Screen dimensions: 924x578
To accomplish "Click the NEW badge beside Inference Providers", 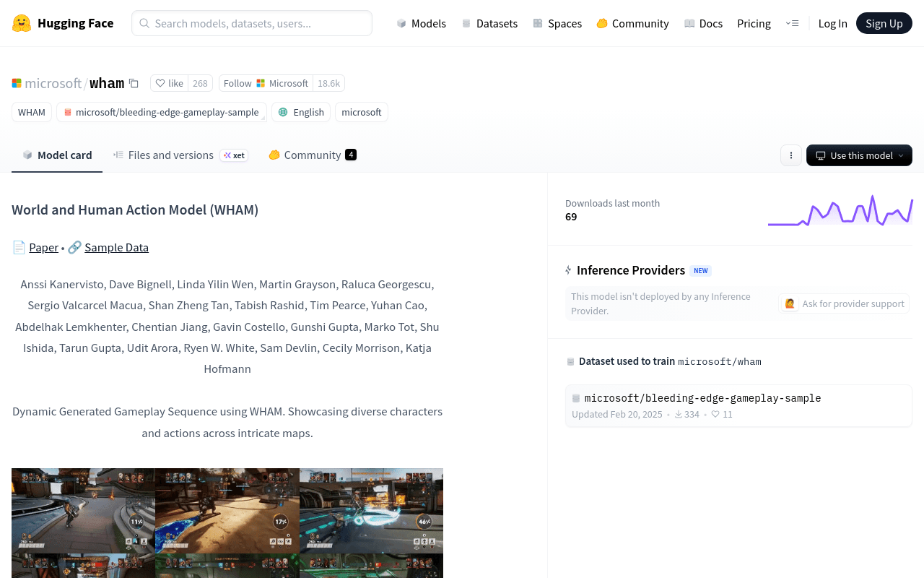I will tap(700, 271).
